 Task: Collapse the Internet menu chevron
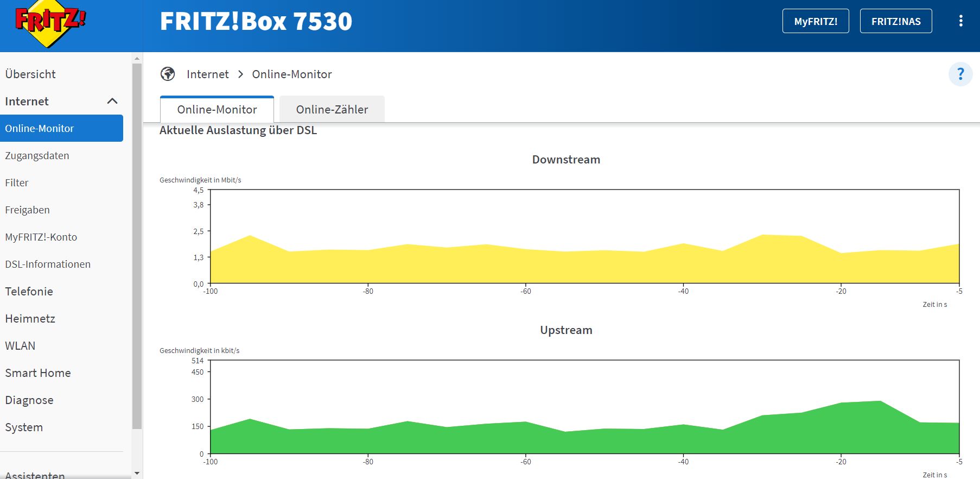point(112,101)
